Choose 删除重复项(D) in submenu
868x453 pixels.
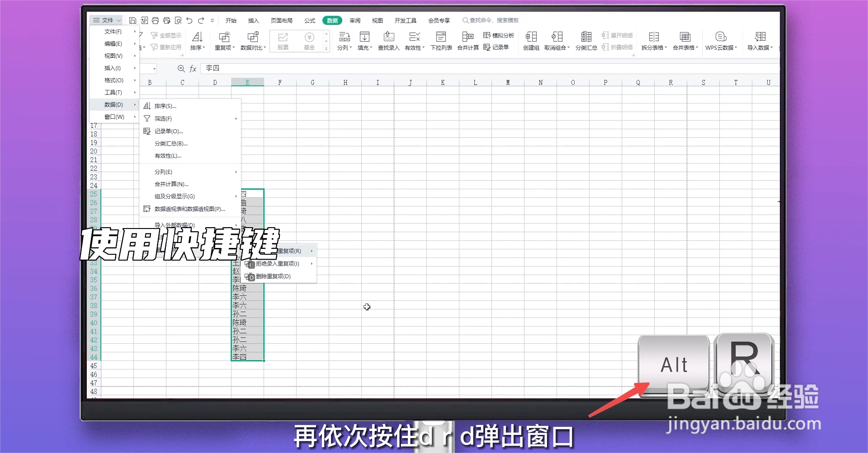click(278, 276)
